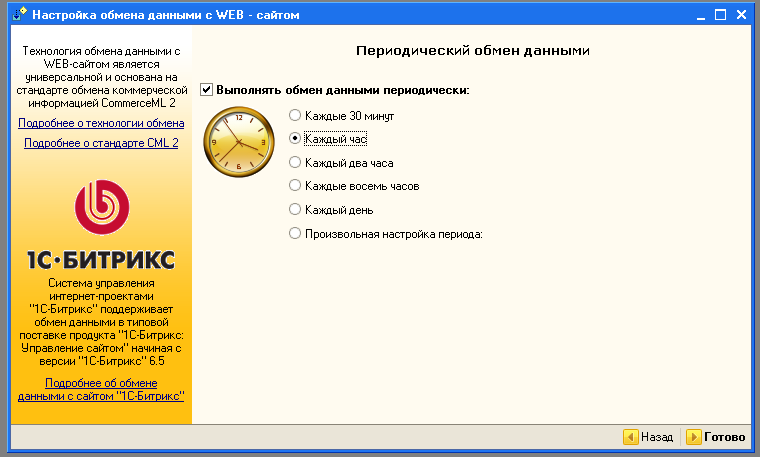Open the Подробнее о технологии обмена link
Image resolution: width=760 pixels, height=457 pixels.
pos(101,123)
